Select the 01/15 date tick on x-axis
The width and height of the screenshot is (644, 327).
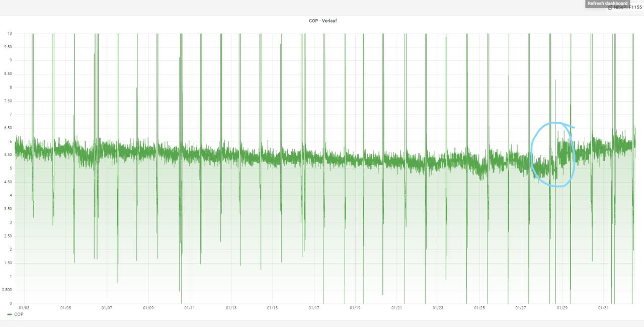tap(272, 307)
